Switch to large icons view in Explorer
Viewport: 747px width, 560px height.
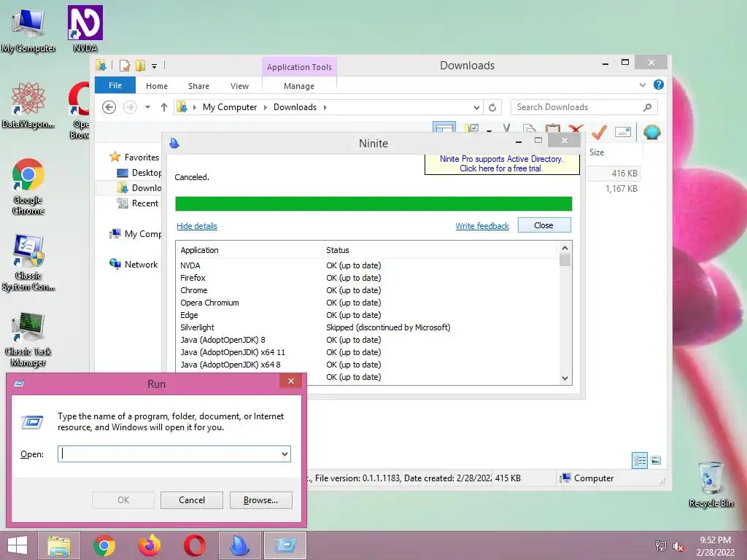point(656,461)
